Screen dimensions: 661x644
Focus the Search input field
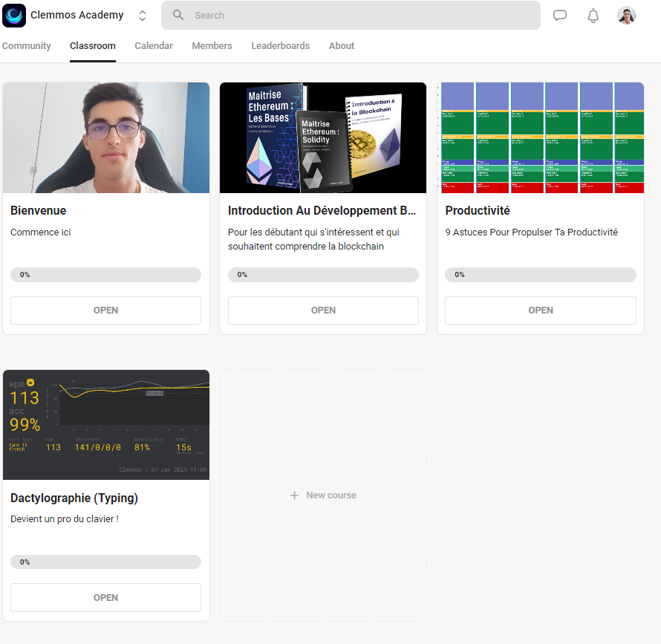coord(356,16)
